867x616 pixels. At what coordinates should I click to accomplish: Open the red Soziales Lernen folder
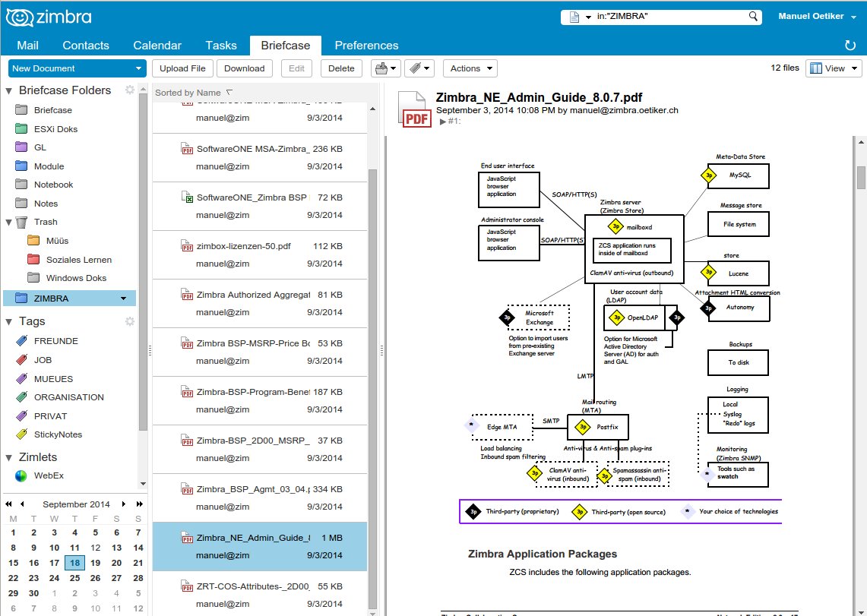pyautogui.click(x=78, y=260)
